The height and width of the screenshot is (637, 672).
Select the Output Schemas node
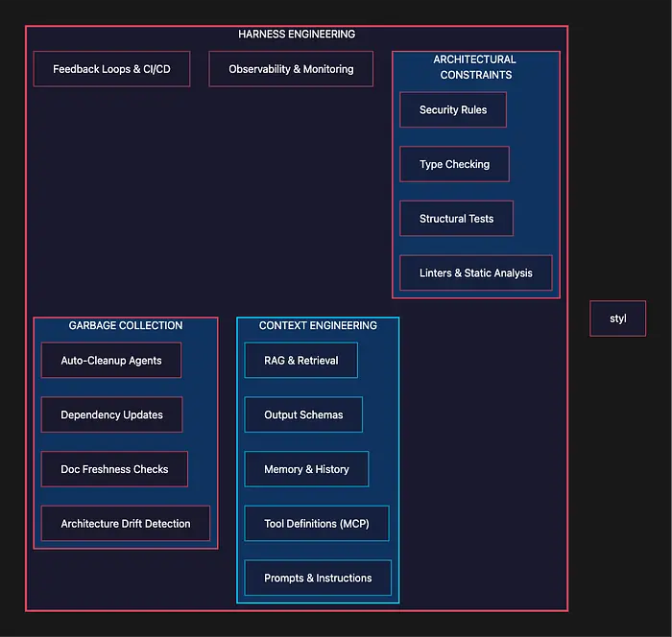click(303, 415)
